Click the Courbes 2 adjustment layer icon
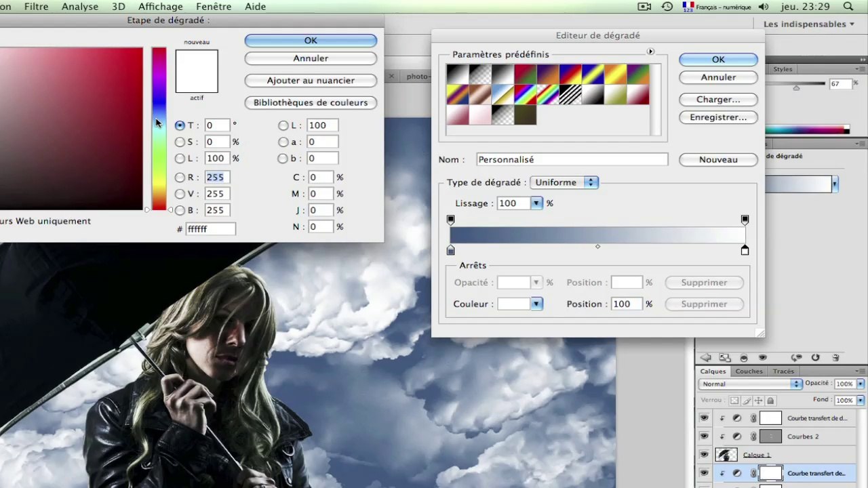This screenshot has width=868, height=488. click(x=737, y=436)
